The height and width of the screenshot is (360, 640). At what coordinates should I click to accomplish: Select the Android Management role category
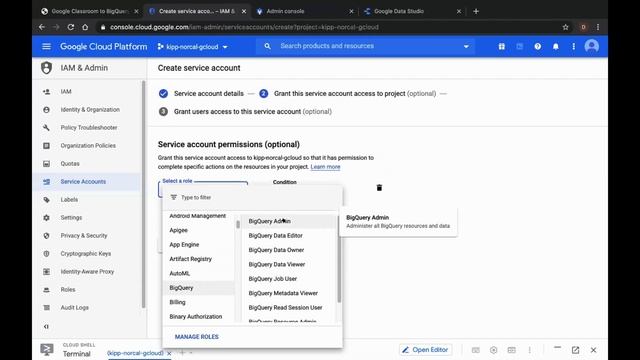coord(198,216)
